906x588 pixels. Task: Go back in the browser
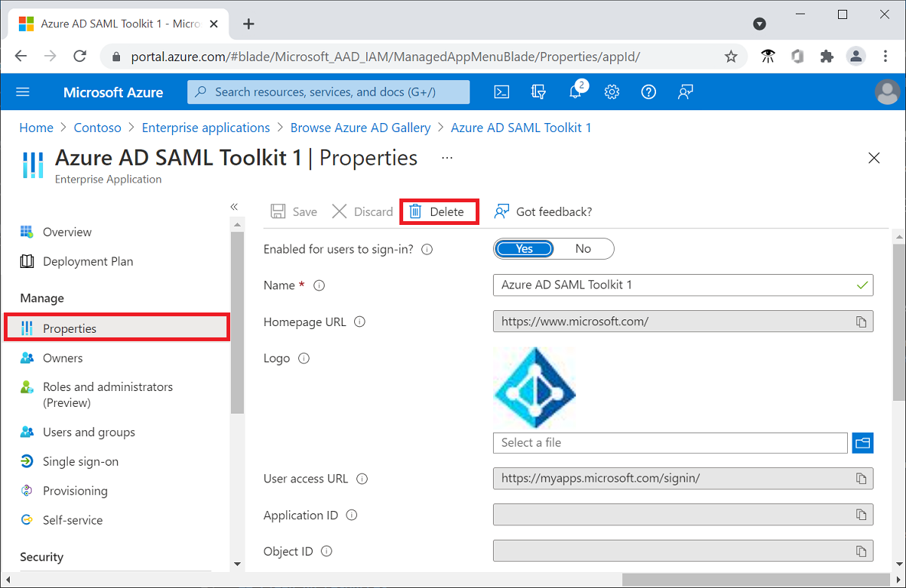21,57
